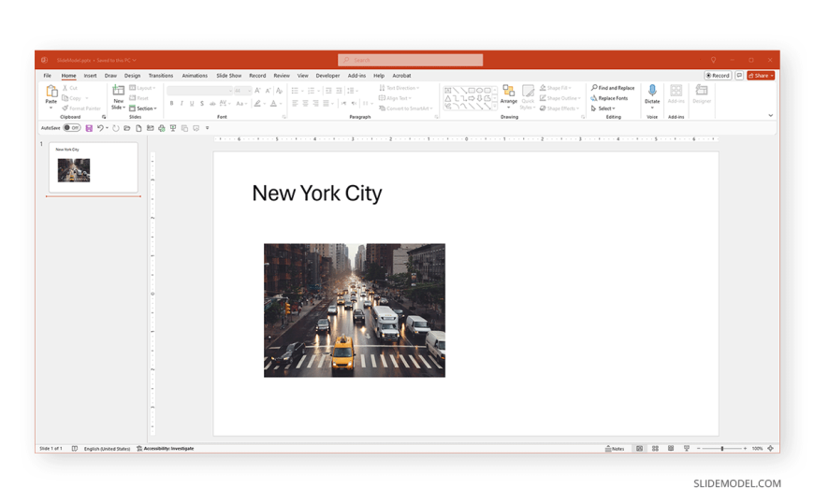Switch to the Animations tab
Screen dimensions: 814x504
(195, 76)
